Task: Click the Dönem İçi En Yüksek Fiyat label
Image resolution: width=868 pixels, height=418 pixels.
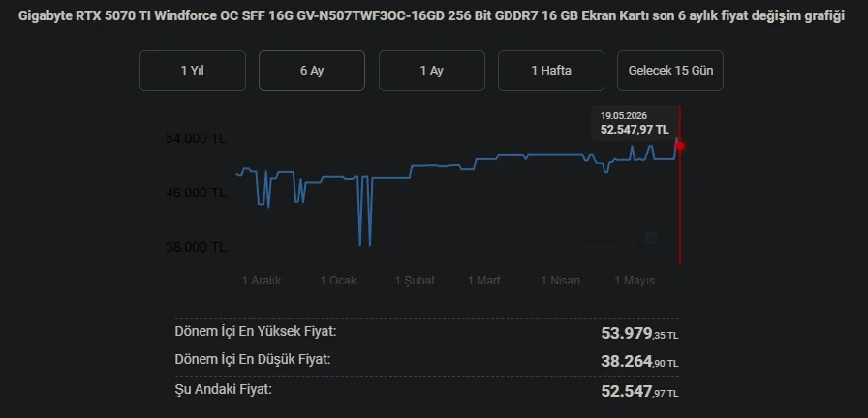Action: pyautogui.click(x=256, y=332)
